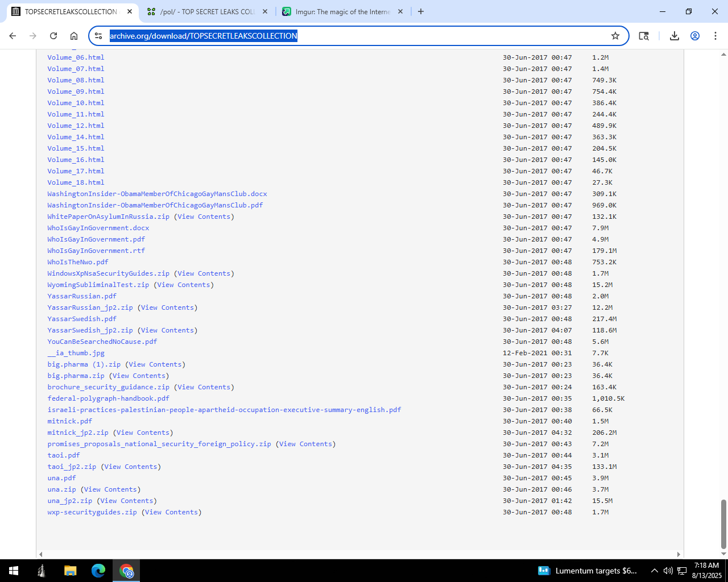
Task: Click the browser forward arrow
Action: [x=33, y=36]
